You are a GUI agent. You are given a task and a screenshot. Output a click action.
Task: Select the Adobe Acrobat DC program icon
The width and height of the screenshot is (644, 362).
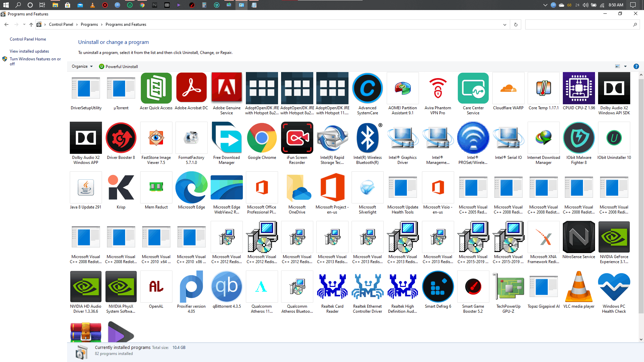(x=191, y=88)
